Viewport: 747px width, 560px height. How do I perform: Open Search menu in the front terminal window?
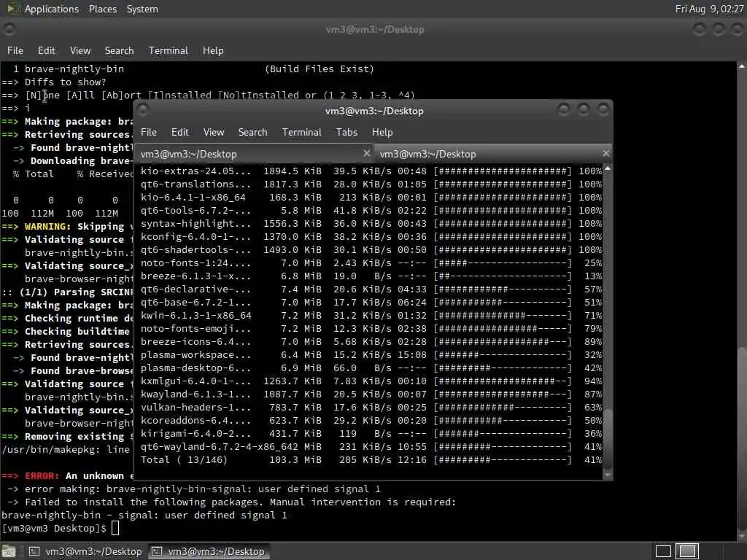(x=252, y=133)
